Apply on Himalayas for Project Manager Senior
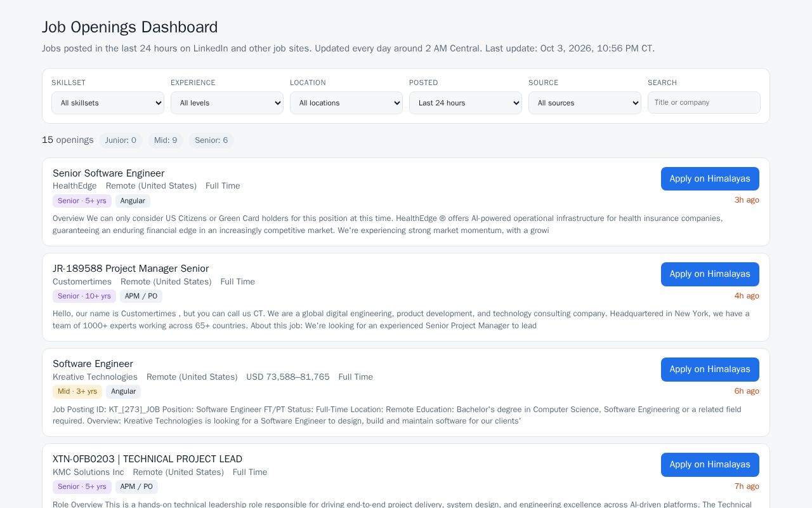 click(x=710, y=274)
